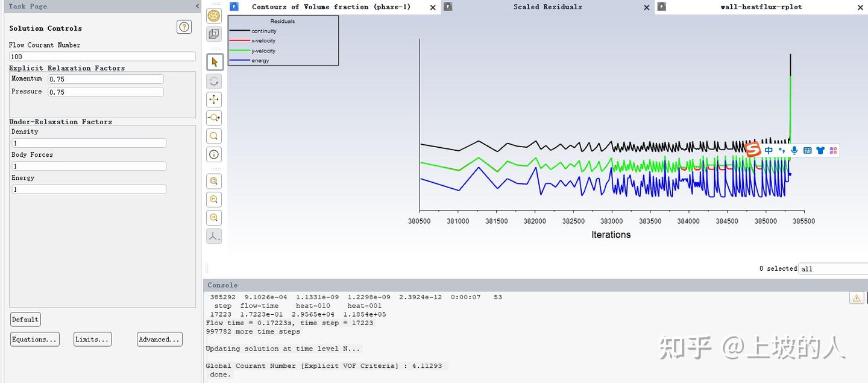The height and width of the screenshot is (383, 868).
Task: Toggle the punctuation mode icon
Action: 782,150
